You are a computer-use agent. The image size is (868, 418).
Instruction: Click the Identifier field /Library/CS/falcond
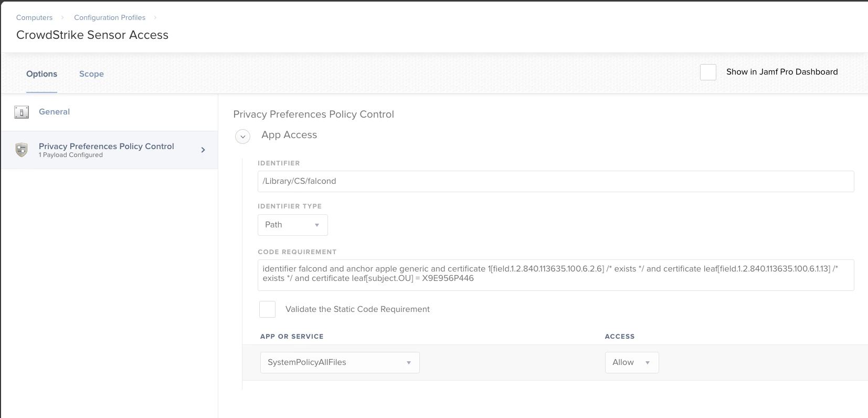pos(556,181)
